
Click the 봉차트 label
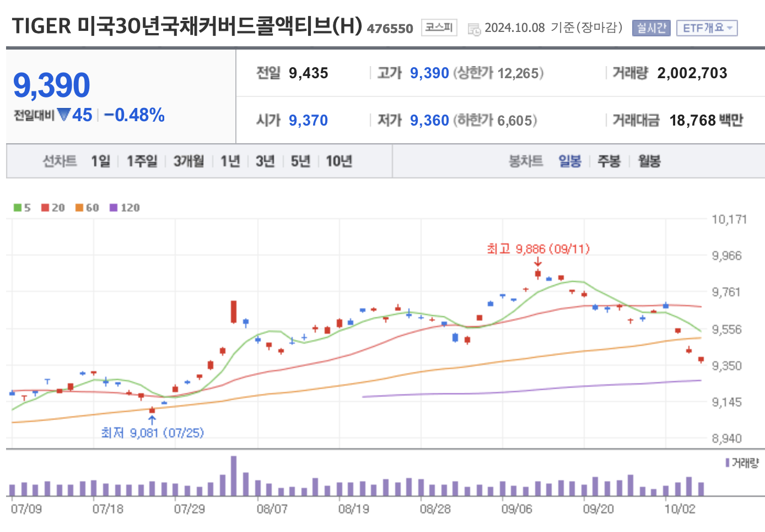pyautogui.click(x=526, y=161)
